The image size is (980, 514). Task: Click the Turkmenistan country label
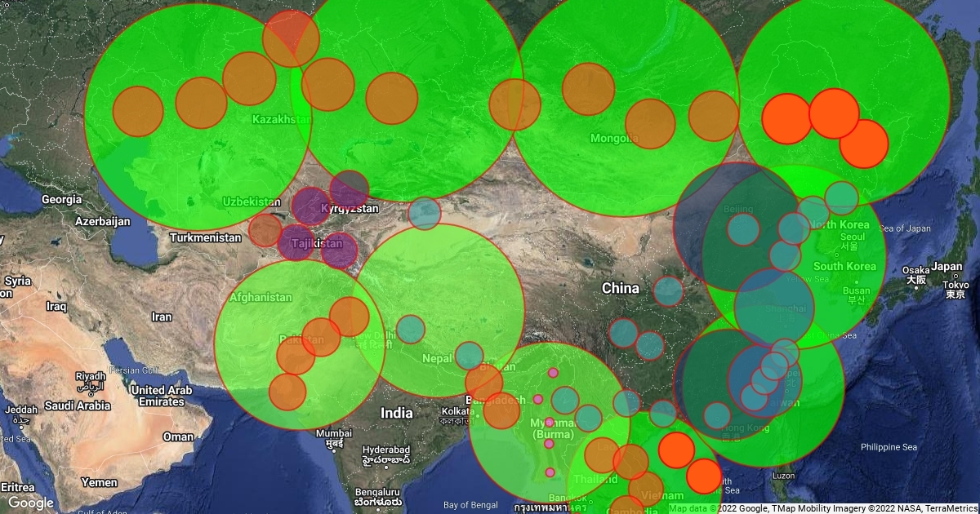[x=206, y=237]
